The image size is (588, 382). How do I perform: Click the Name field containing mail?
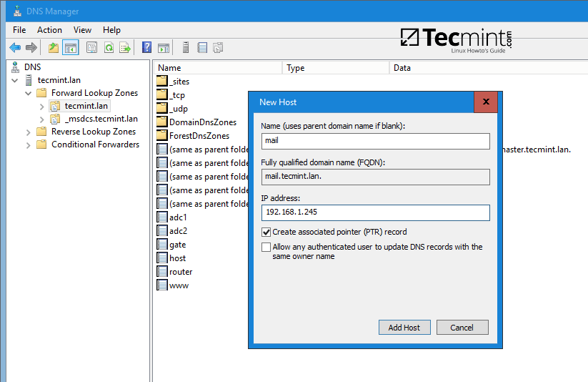coord(375,141)
